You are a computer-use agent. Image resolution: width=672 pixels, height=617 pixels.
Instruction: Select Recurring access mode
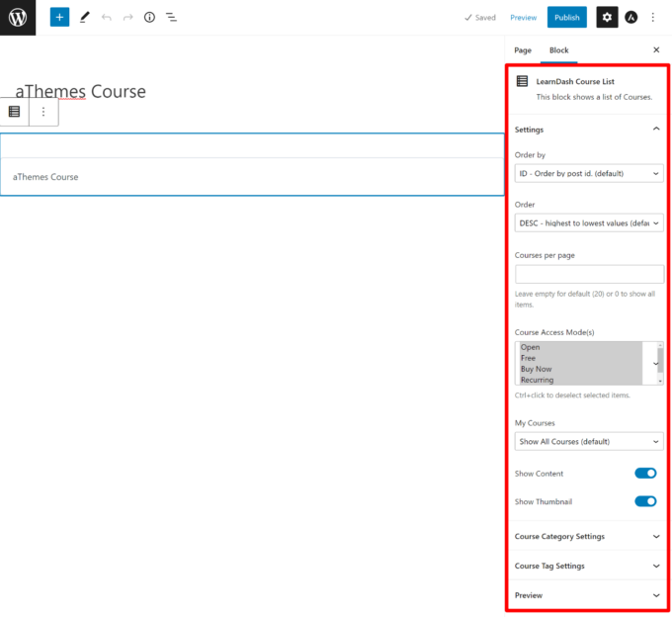[x=581, y=380]
